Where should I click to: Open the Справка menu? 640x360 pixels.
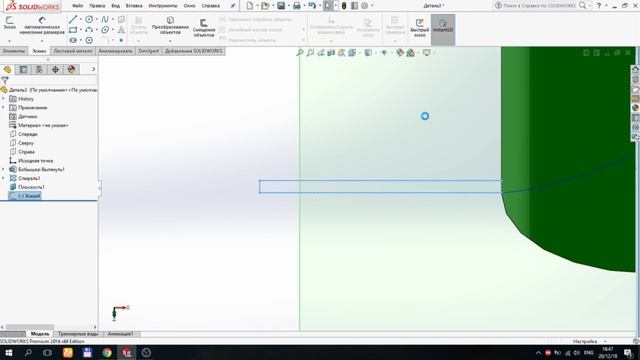point(211,6)
